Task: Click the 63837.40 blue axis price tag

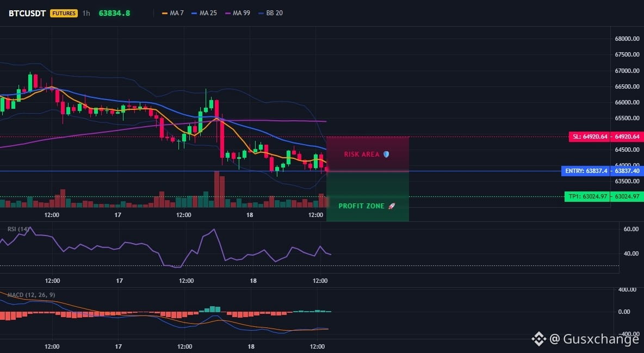Action: (627, 171)
